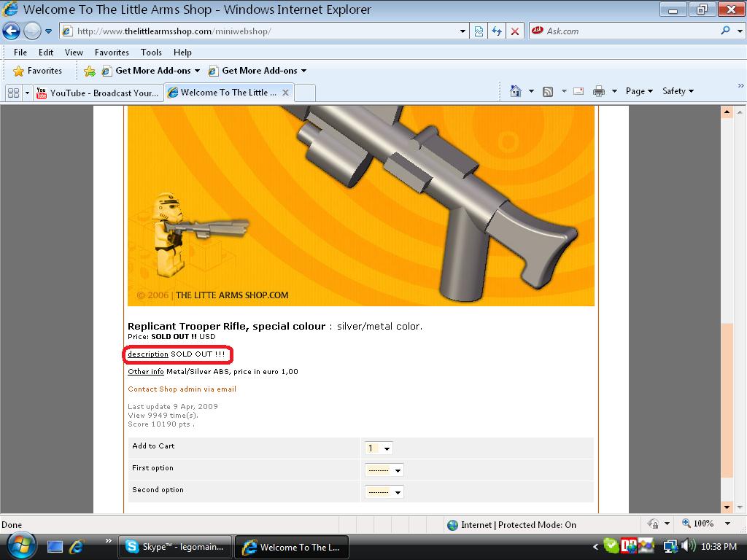Screen dimensions: 747x560
Task: Click the browser Back arrow button
Action: [x=12, y=31]
